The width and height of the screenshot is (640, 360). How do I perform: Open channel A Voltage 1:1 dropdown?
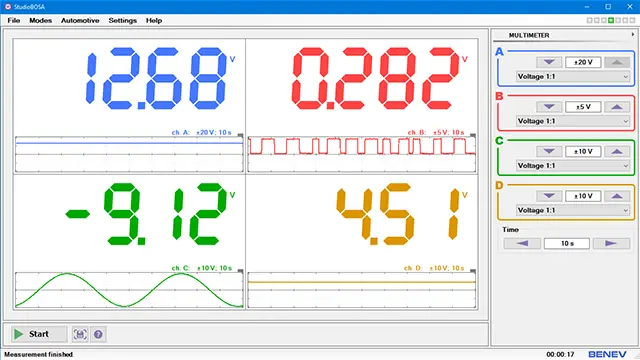(573, 77)
